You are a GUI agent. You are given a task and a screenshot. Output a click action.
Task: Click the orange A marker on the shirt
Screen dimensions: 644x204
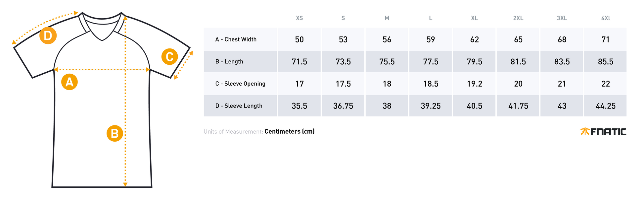69,82
